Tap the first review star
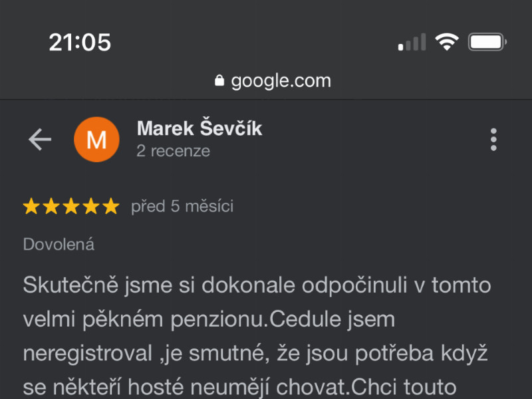The height and width of the screenshot is (399, 532). [x=31, y=206]
